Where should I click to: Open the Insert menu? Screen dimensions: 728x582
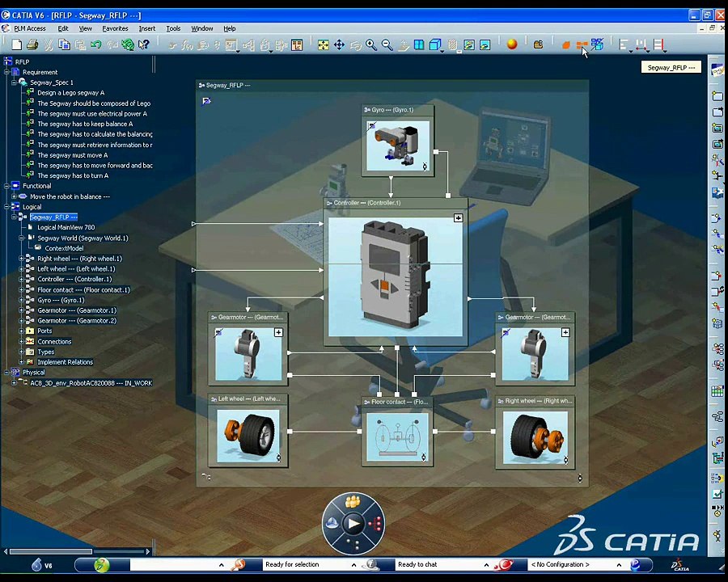(x=146, y=28)
